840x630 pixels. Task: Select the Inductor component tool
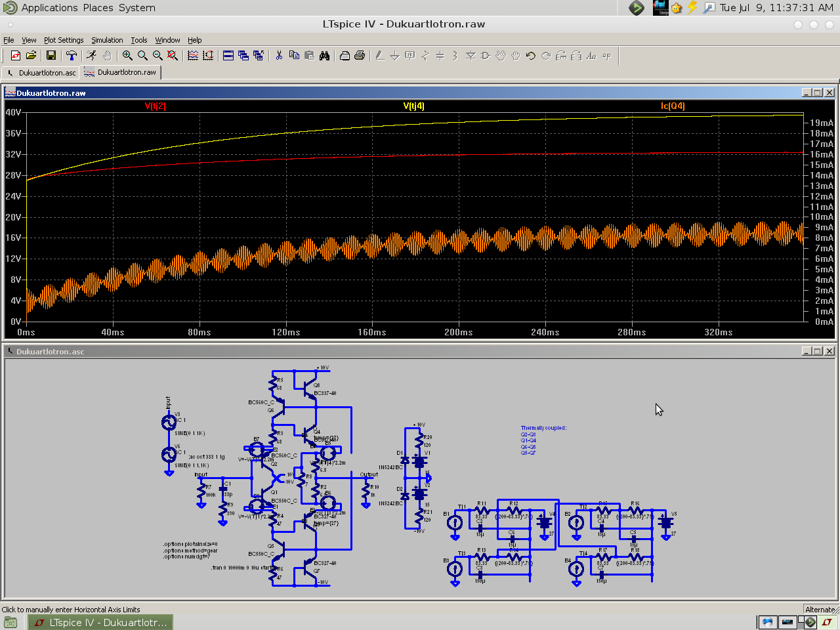455,56
